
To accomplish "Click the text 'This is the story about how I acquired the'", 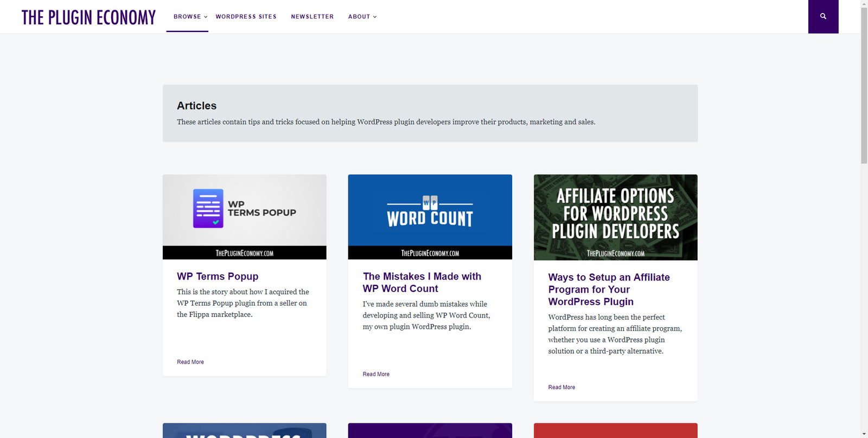I will 243,292.
